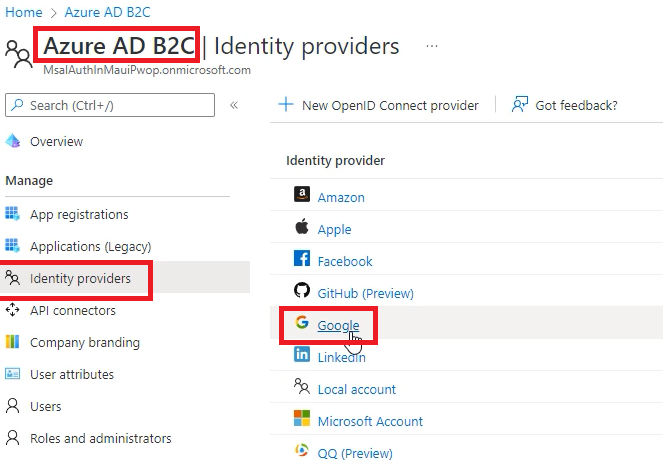Select Microsoft Account provider
Screen dimensions: 663x465
coord(370,421)
